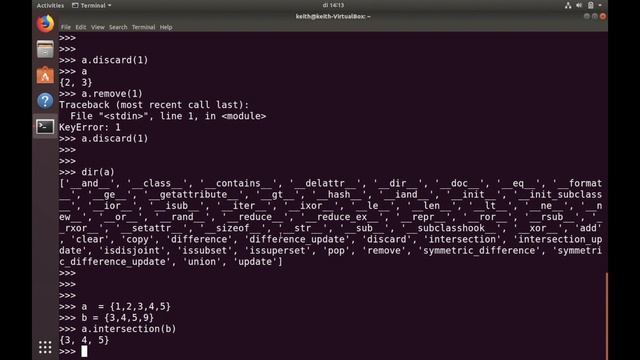Open Activities overview
640x360 pixels.
(50, 5)
